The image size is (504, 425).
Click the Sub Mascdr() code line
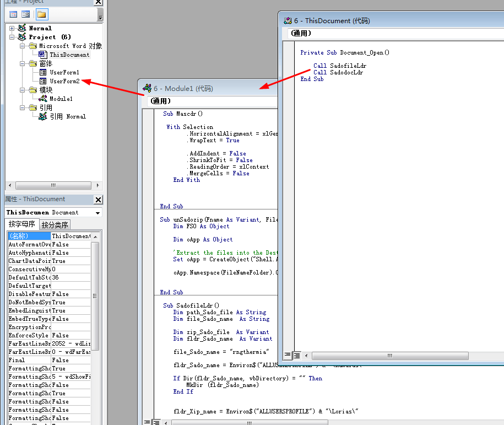182,114
